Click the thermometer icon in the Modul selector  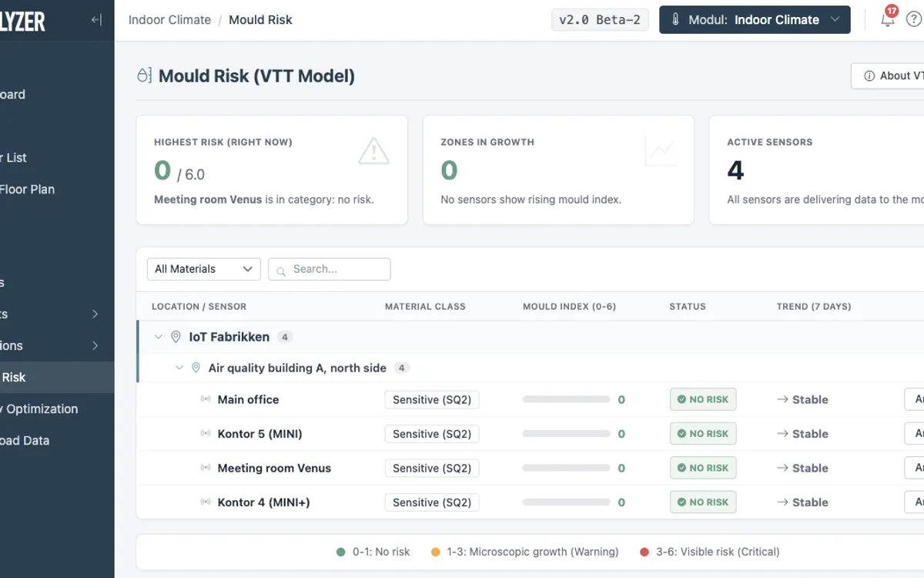coord(675,20)
